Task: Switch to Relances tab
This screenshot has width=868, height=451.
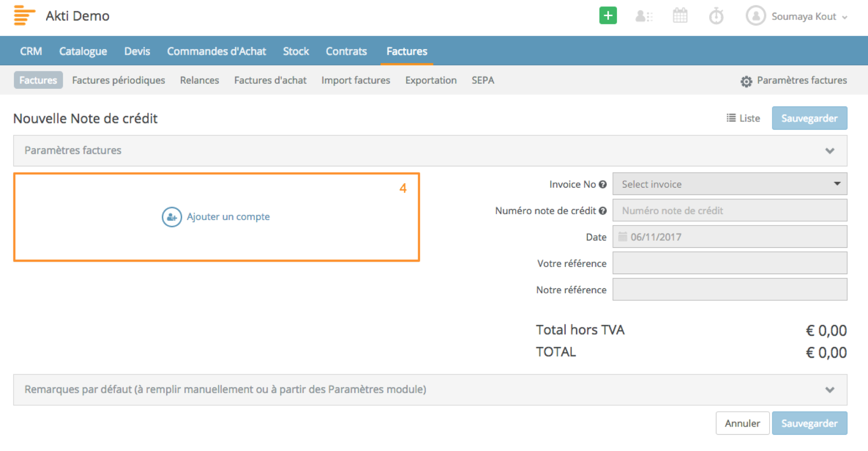Action: (x=199, y=80)
